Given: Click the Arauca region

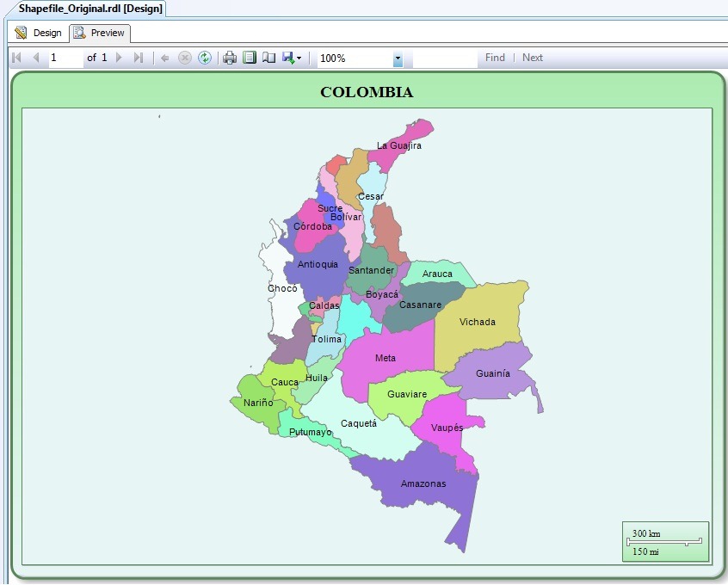Looking at the screenshot, I should (437, 274).
